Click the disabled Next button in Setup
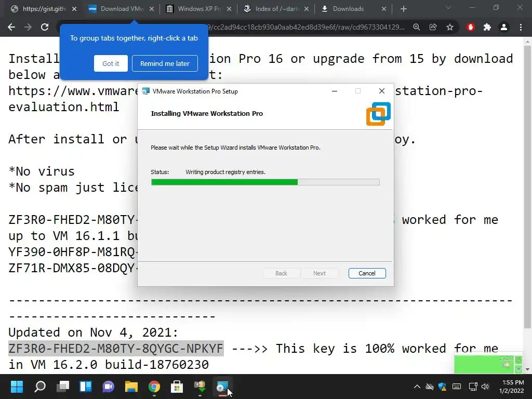Image resolution: width=532 pixels, height=399 pixels. point(320,273)
